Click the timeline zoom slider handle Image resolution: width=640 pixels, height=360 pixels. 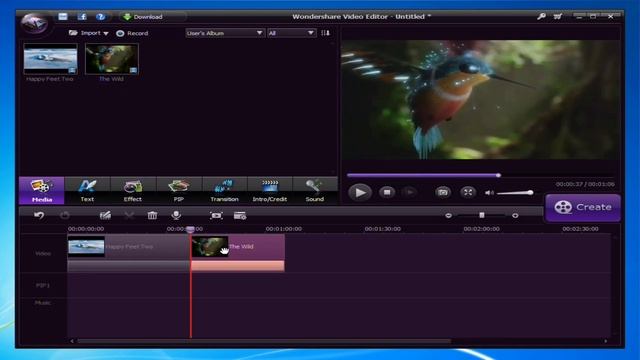click(482, 215)
